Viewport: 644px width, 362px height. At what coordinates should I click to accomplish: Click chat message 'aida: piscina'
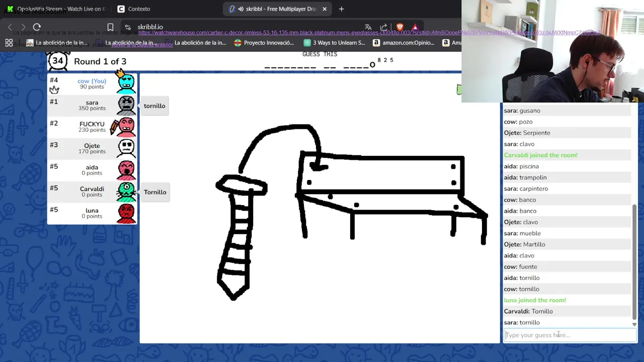(x=521, y=166)
